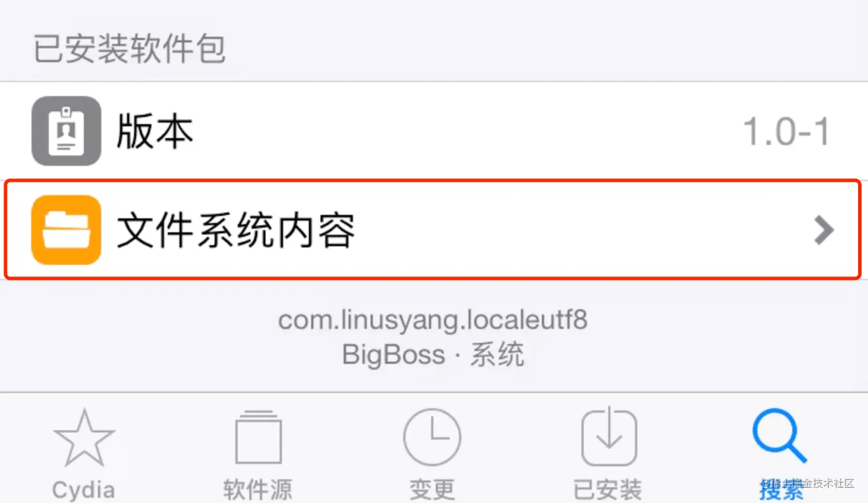Tap the 已安装 download arrow icon
The width and height of the screenshot is (868, 503).
[609, 436]
